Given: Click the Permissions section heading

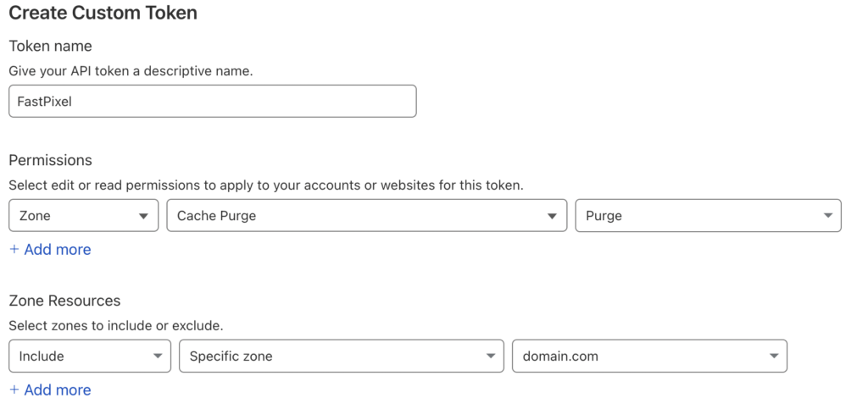Looking at the screenshot, I should pyautogui.click(x=50, y=160).
